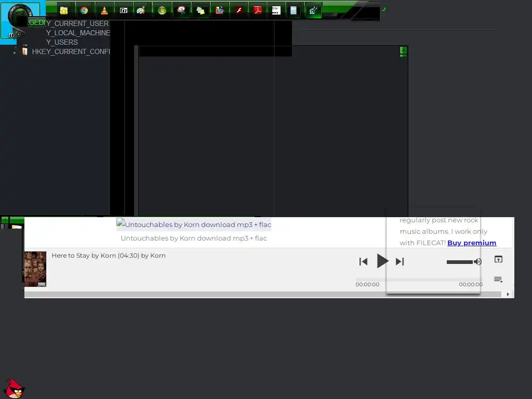Click the Korn Untouchables album cover thumbnail

click(x=35, y=269)
